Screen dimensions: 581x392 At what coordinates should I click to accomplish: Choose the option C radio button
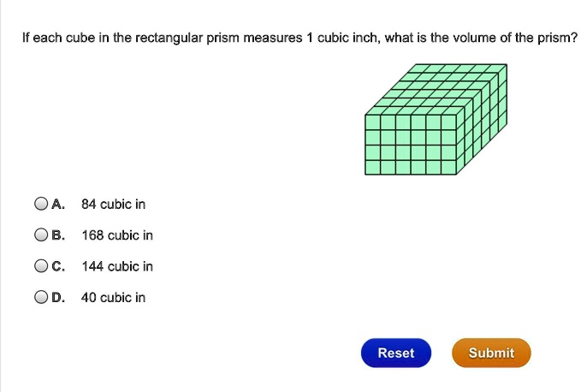tap(41, 266)
